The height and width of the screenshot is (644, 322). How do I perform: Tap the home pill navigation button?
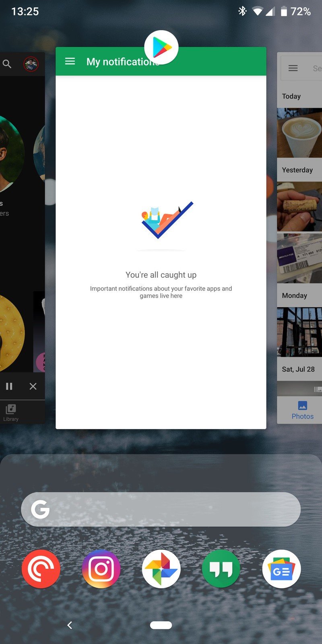point(161,625)
